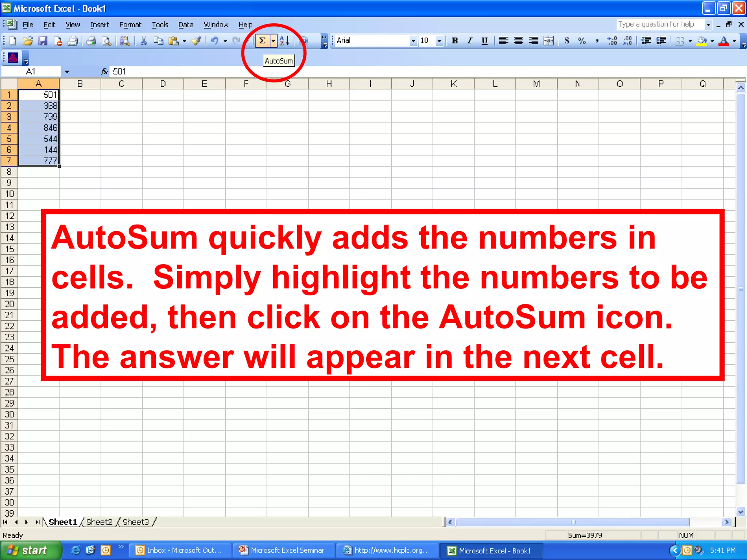Switch to Microsoft Excel Seminar taskbar button

click(283, 551)
